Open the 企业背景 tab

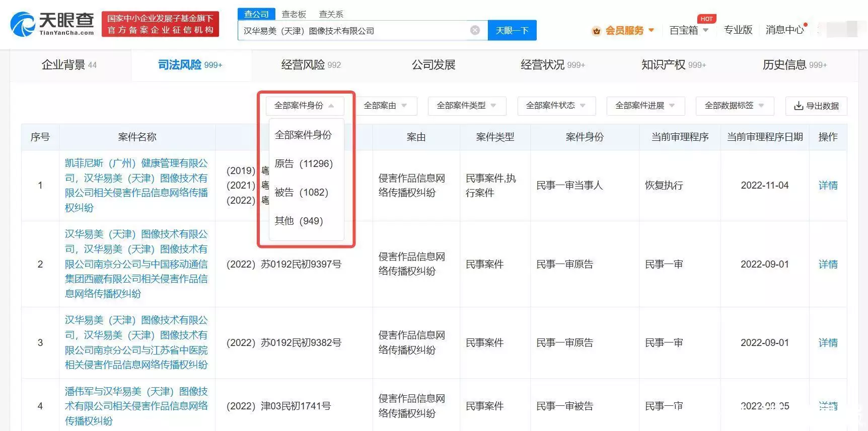[69, 64]
